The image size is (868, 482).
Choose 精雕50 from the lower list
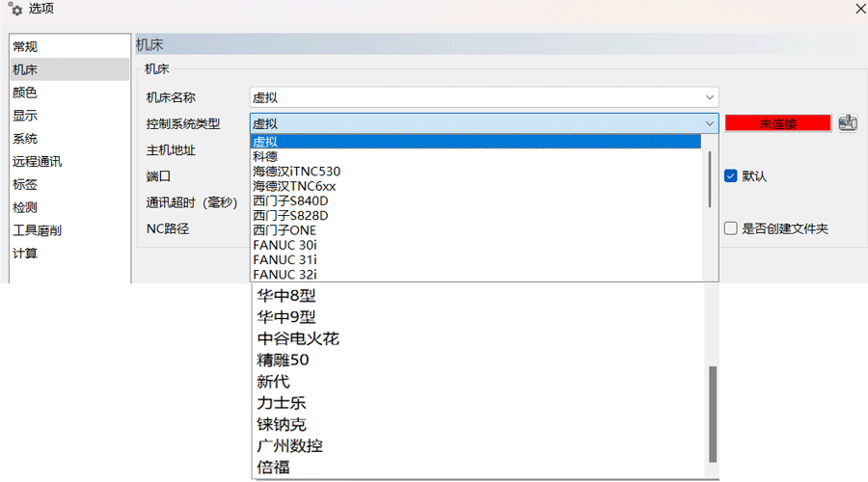coord(479,361)
